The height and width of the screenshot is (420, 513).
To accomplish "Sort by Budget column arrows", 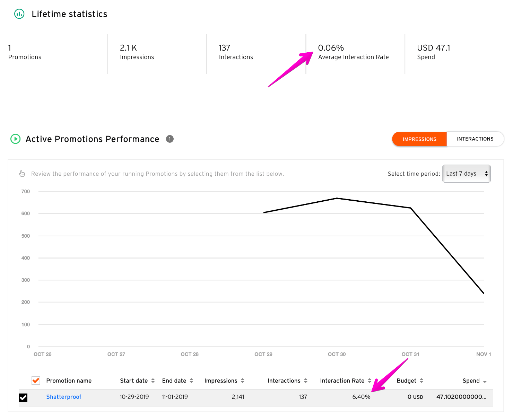I will click(x=421, y=381).
